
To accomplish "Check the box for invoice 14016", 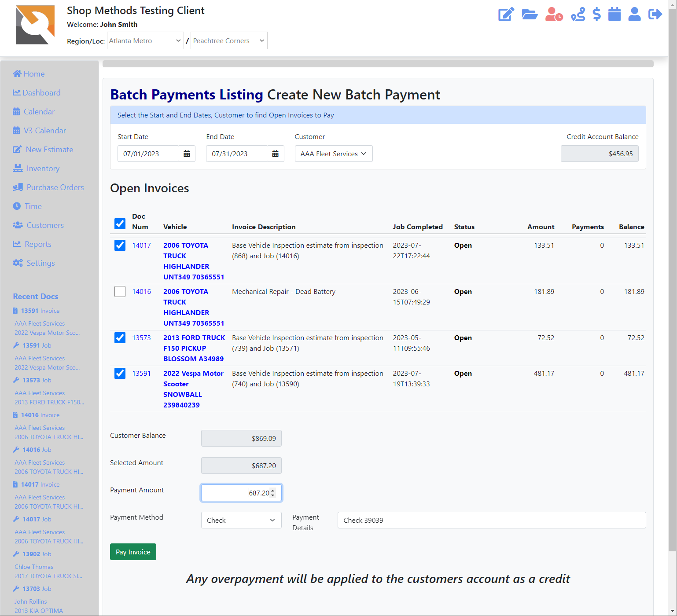I will 120,291.
